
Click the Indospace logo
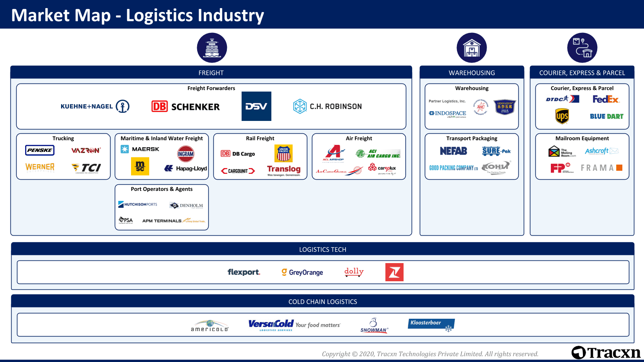click(x=448, y=114)
